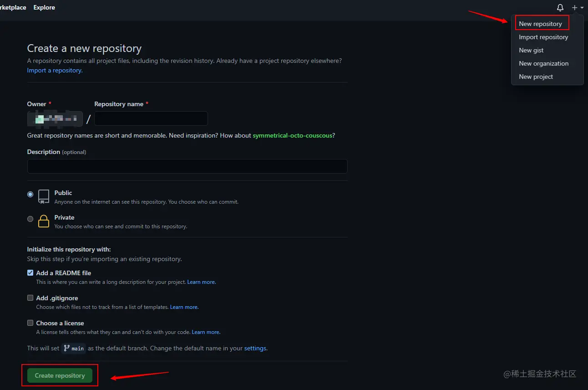Open .gitignore 'Learn more.' link
The width and height of the screenshot is (588, 390).
pyautogui.click(x=184, y=307)
